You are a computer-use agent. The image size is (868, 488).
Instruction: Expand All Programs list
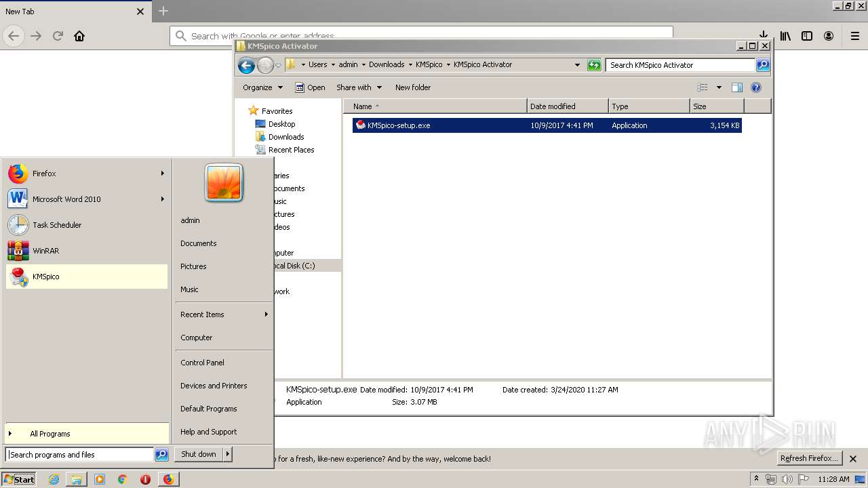pos(87,434)
